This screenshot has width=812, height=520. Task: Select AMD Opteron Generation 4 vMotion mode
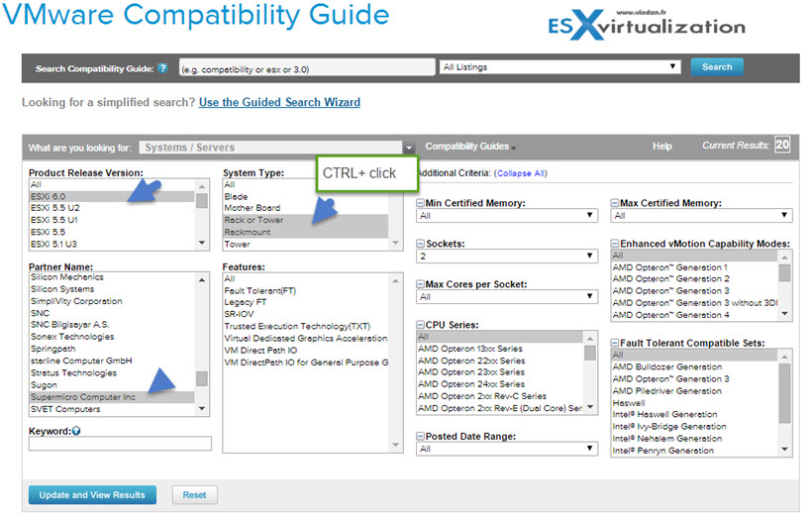[694, 315]
